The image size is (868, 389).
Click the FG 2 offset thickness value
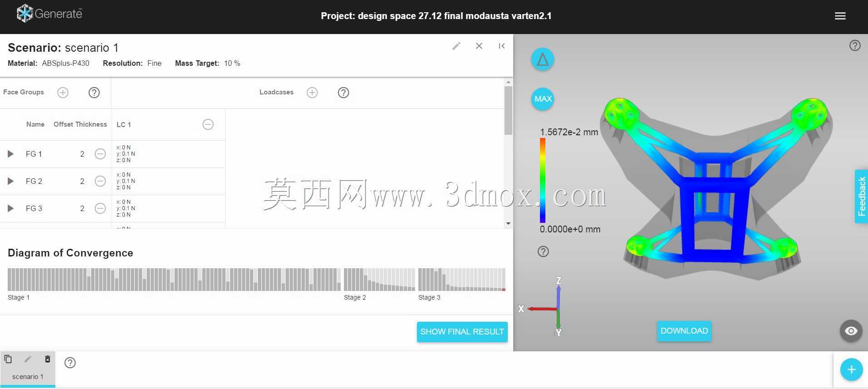coord(82,182)
